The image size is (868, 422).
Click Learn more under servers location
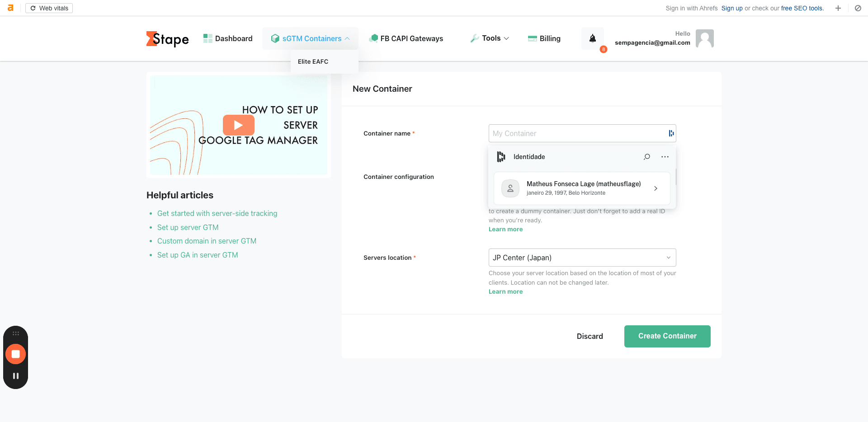(x=505, y=291)
